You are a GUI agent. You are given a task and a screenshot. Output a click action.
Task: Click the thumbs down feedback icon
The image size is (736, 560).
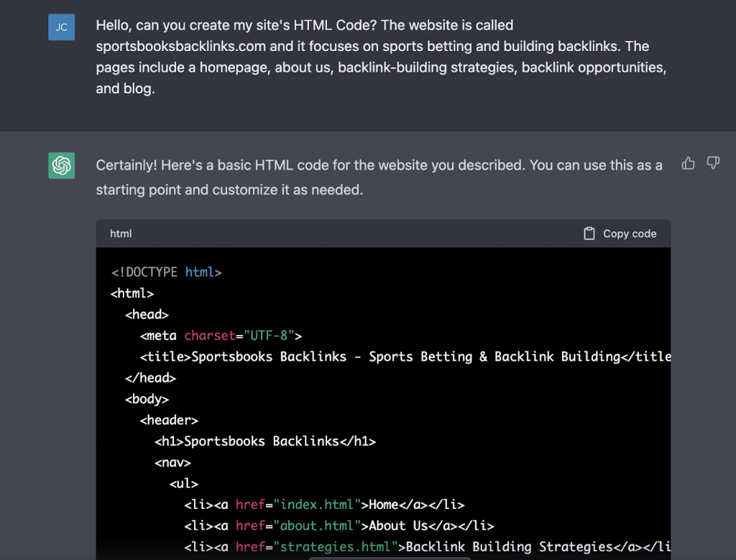tap(713, 164)
